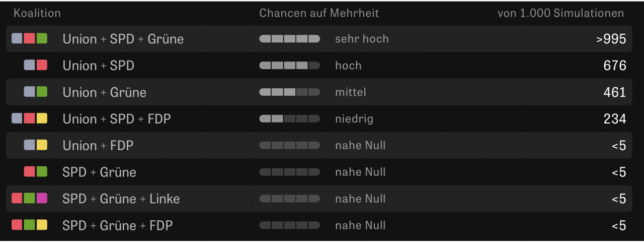Image resolution: width=644 pixels, height=243 pixels.
Task: Click the 'sehr hoch' five-segment chance bar
Action: [x=289, y=39]
